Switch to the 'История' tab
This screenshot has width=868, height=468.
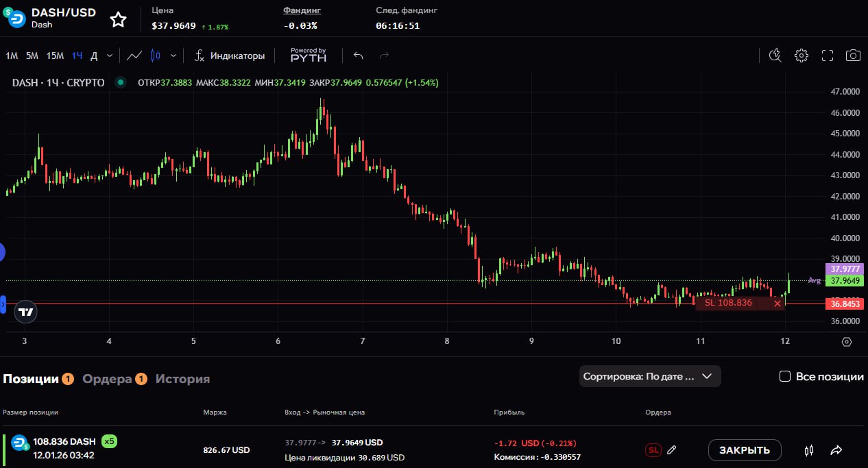182,378
